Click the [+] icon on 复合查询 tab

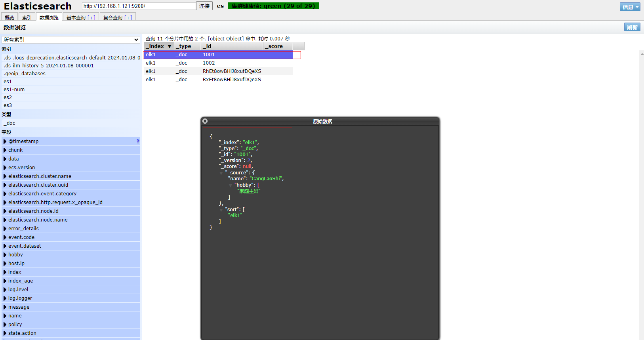point(128,18)
